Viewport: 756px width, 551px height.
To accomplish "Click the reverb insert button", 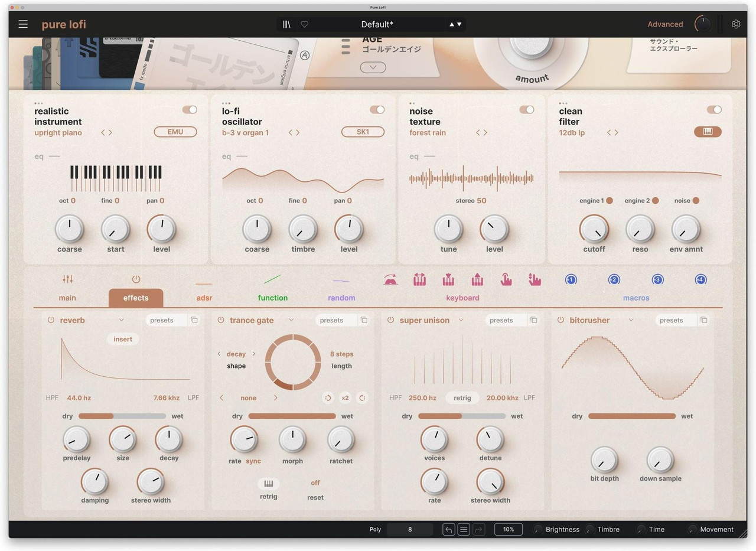I will click(x=123, y=339).
